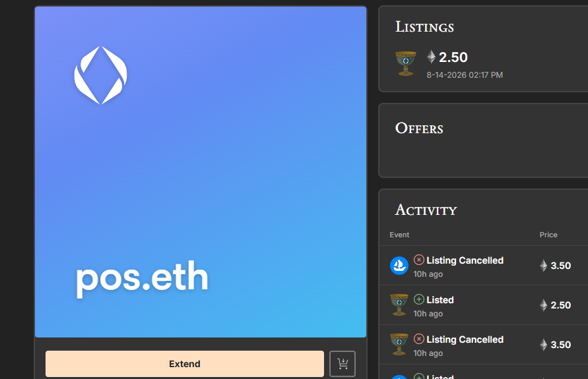588x379 pixels.
Task: Click the grail Listing Cancelled event text
Action: (465, 339)
